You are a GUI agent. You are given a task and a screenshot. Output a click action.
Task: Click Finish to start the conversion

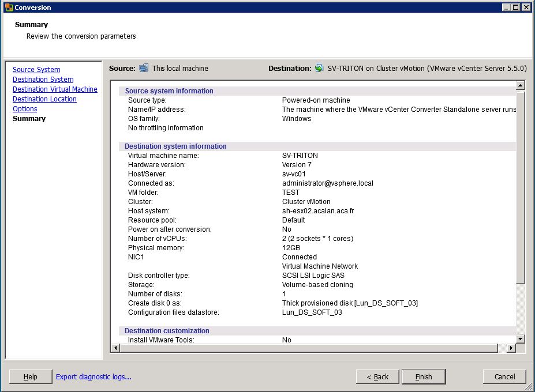pos(424,376)
